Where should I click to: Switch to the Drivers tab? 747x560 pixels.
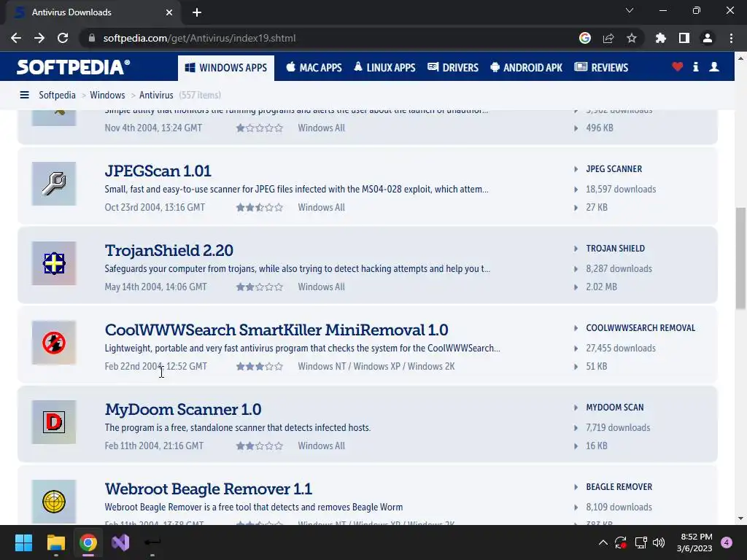(x=453, y=68)
